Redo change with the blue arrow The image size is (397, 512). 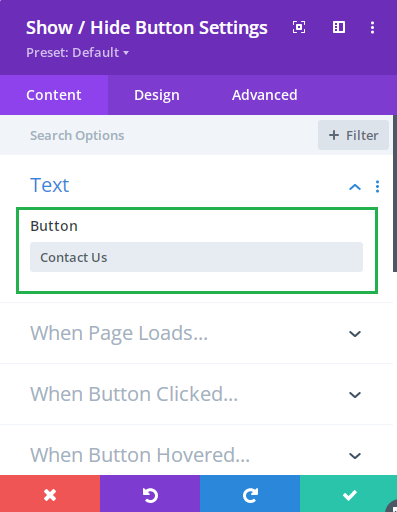(x=250, y=495)
